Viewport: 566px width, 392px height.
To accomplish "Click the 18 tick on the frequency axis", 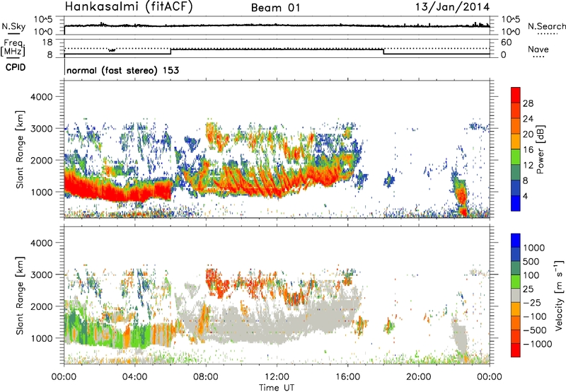I will pyautogui.click(x=47, y=42).
